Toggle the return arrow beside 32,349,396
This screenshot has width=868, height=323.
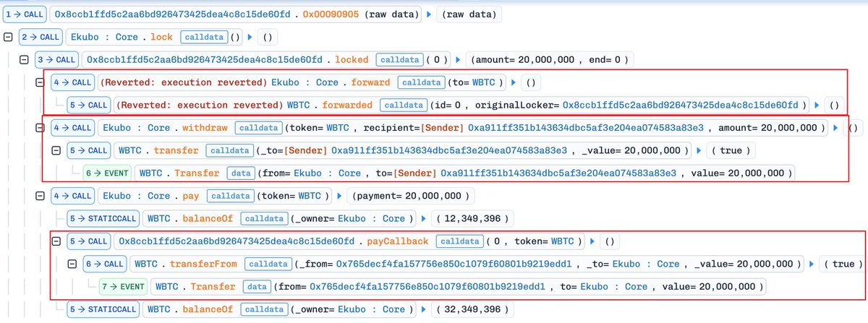[x=425, y=309]
